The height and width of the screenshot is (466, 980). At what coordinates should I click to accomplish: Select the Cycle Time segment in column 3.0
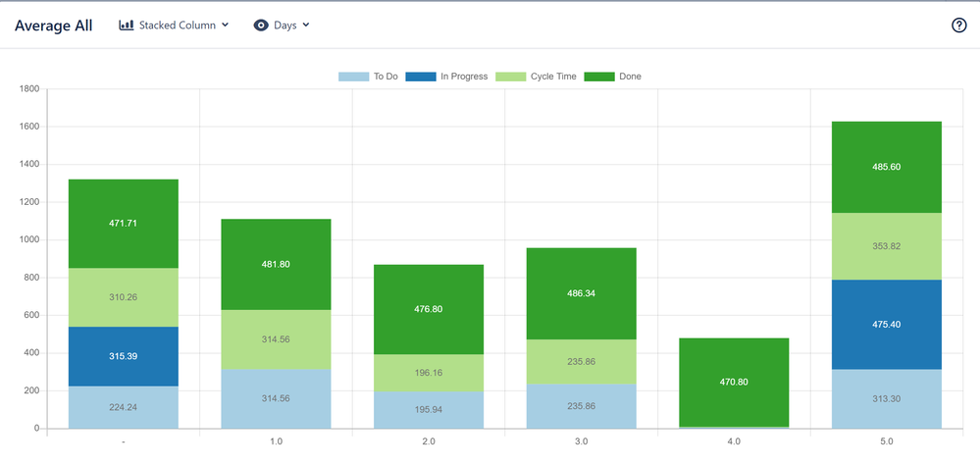582,362
